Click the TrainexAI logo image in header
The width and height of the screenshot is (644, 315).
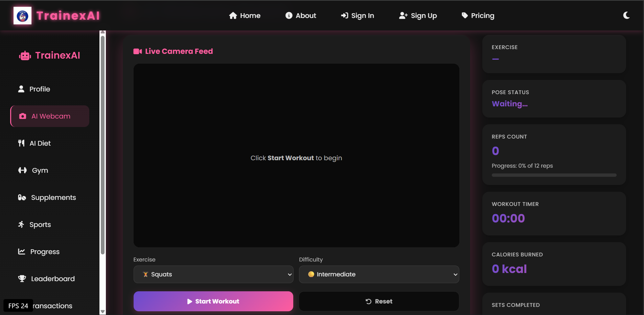point(22,16)
